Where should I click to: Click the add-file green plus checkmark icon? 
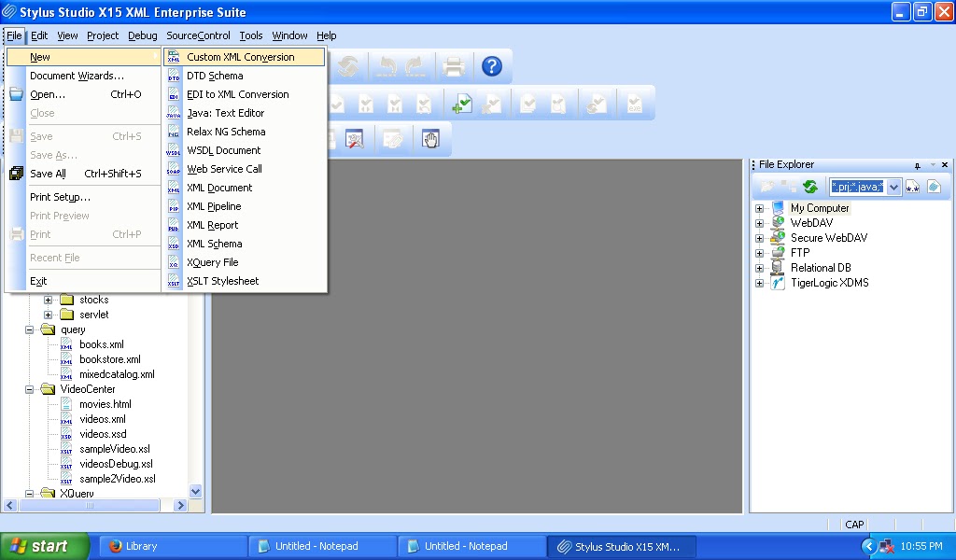pyautogui.click(x=461, y=104)
